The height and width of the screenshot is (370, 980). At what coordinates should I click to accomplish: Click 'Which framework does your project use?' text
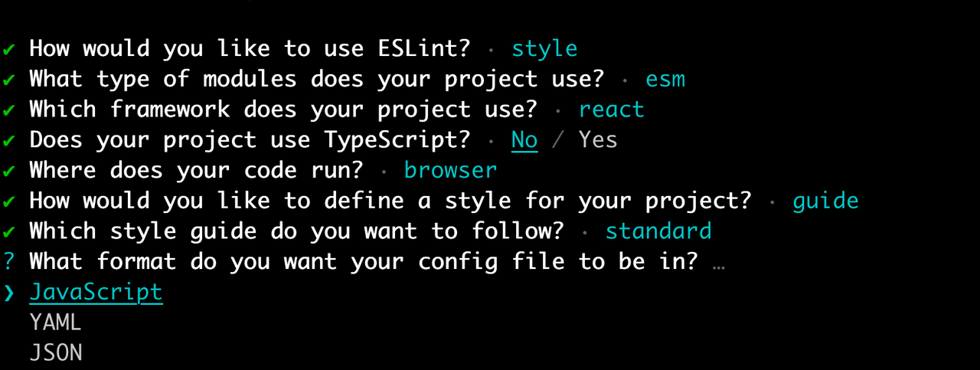pyautogui.click(x=283, y=110)
